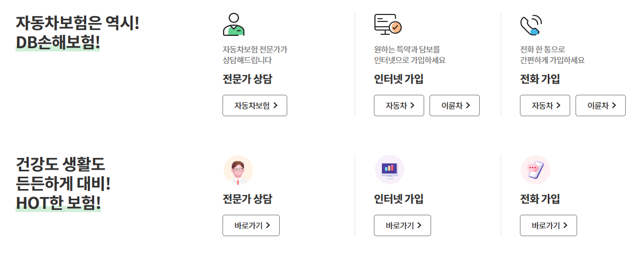
Task: Click the auto insurance consultant person icon
Action: (234, 24)
